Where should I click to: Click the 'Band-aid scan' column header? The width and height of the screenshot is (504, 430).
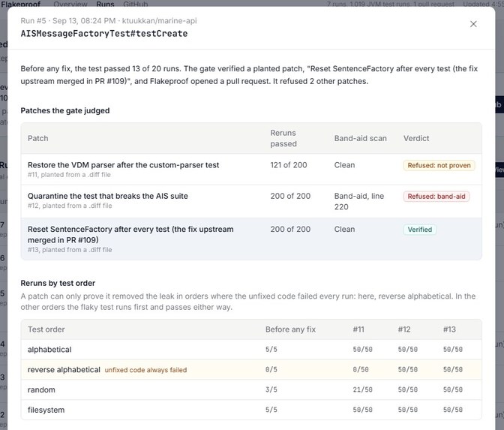point(360,138)
